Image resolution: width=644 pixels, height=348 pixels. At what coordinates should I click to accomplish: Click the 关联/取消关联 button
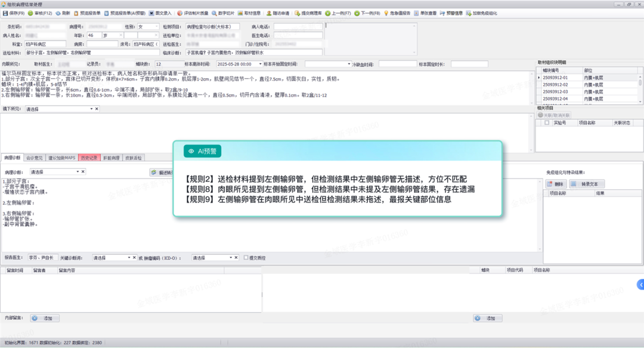(554, 115)
